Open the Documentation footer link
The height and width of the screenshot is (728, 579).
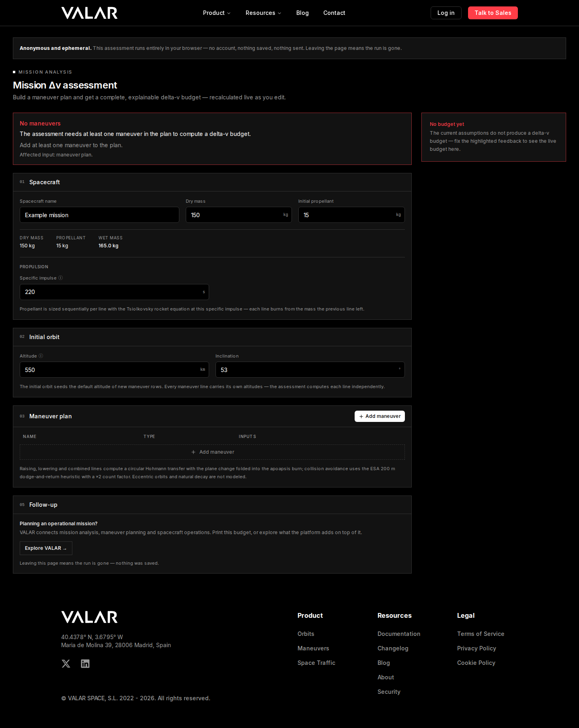[399, 634]
